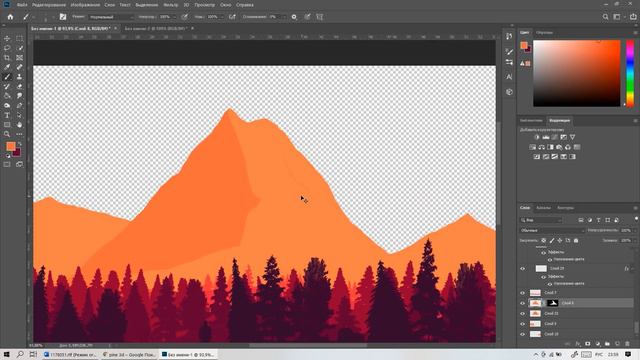Screen dimensions: 640x360
Task: Add an Invert adjustment
Action: (537, 157)
